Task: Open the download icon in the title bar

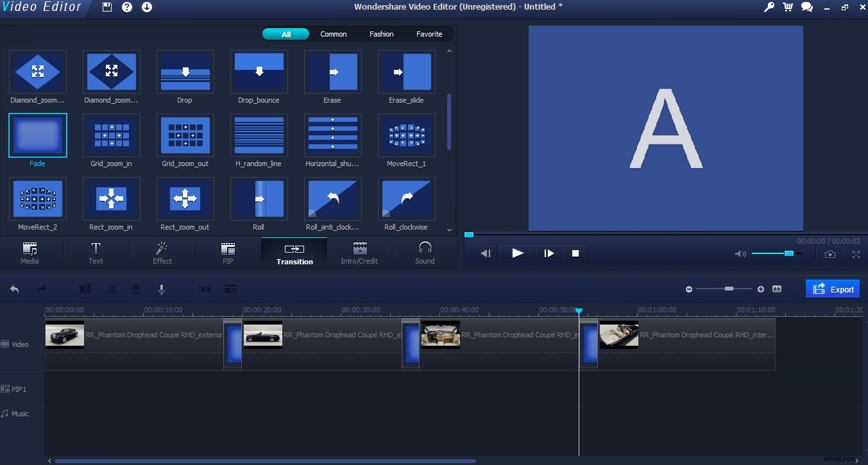Action: [x=146, y=7]
